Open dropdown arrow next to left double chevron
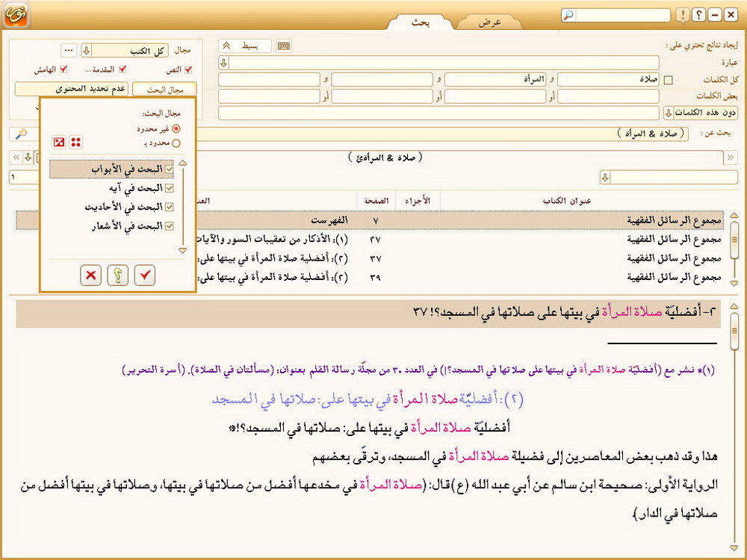The width and height of the screenshot is (747, 560). click(28, 157)
